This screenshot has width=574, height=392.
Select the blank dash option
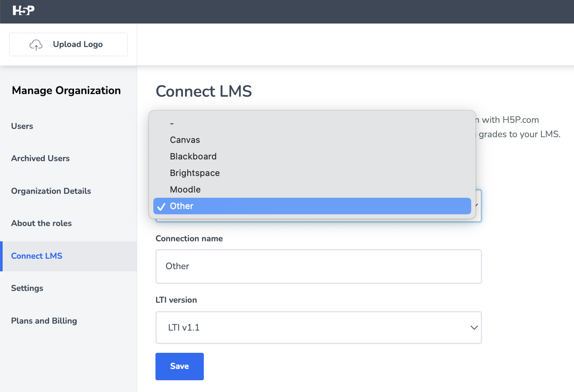(172, 124)
